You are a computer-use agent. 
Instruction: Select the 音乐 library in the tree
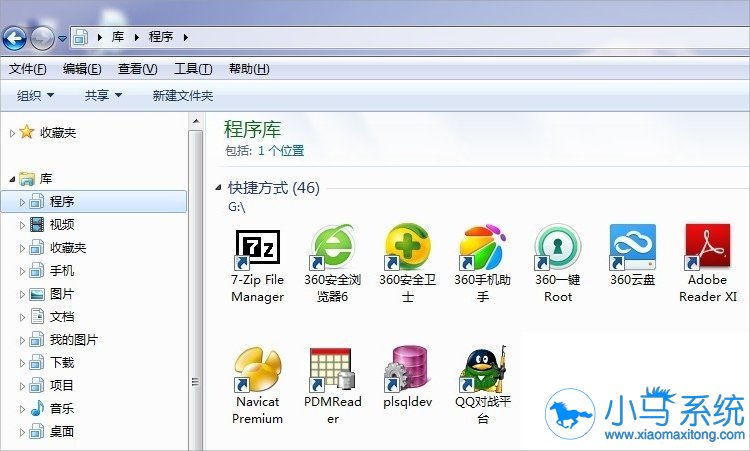[x=52, y=408]
